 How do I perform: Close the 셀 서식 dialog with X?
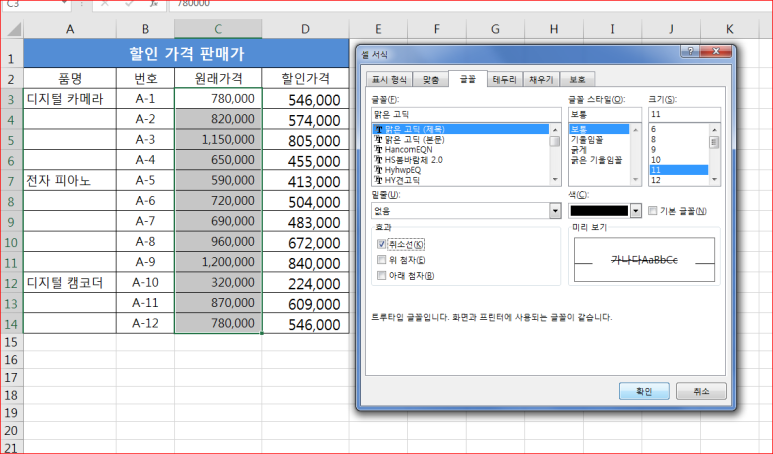click(x=715, y=51)
